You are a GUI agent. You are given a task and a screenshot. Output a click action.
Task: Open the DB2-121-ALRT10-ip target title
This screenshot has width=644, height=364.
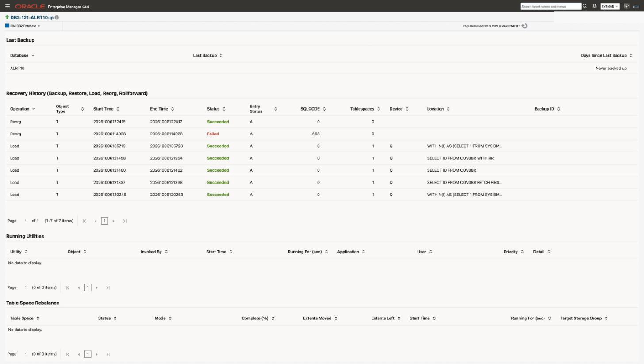pyautogui.click(x=32, y=18)
